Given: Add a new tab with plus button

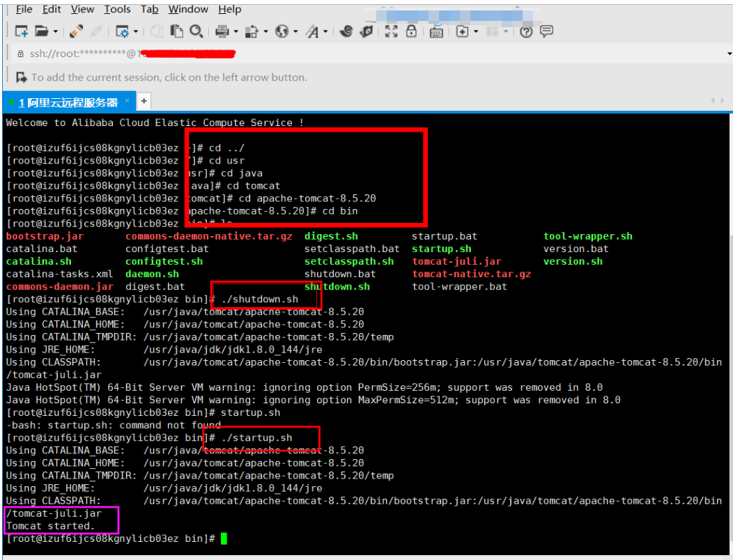Looking at the screenshot, I should click(x=144, y=101).
